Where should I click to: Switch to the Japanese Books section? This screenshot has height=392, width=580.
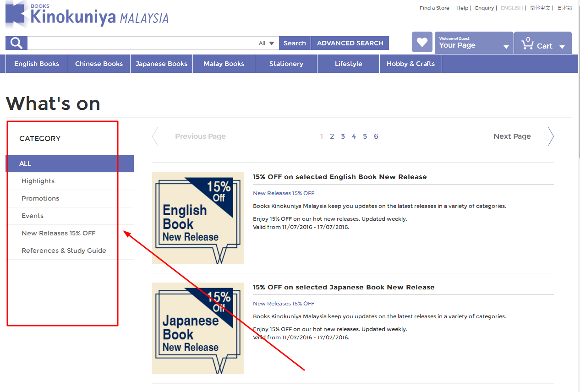point(161,63)
